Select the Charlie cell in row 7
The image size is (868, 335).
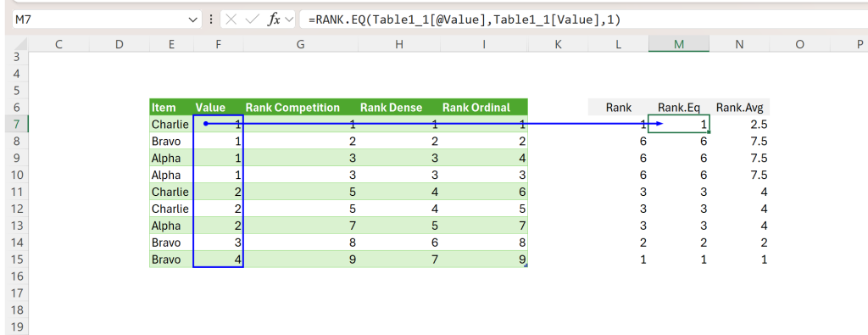coord(171,124)
